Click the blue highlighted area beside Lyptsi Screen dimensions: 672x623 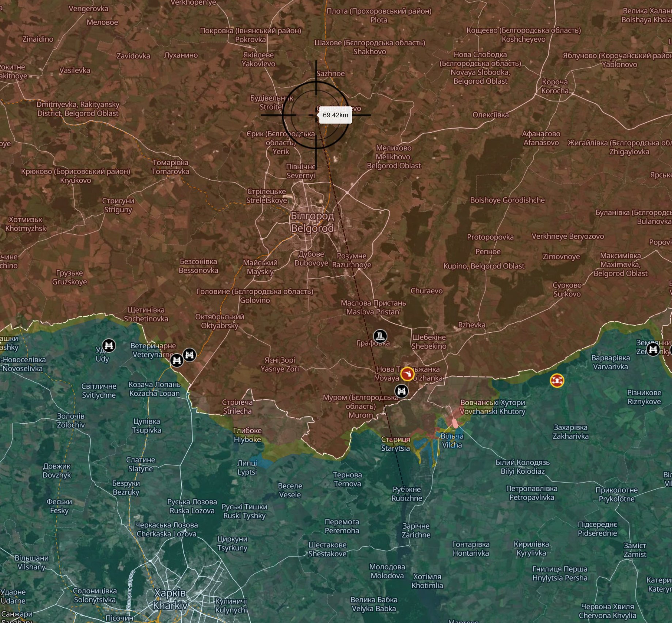(265, 463)
